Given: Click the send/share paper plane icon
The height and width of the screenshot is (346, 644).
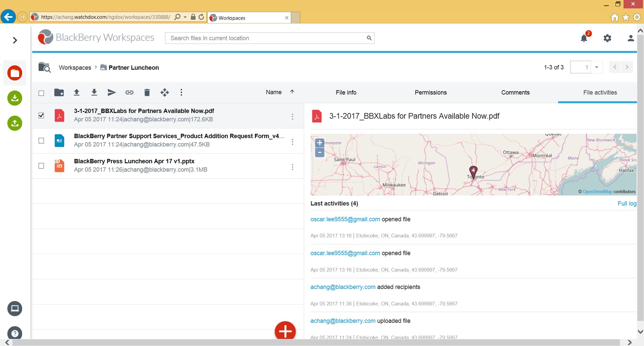Looking at the screenshot, I should point(112,93).
